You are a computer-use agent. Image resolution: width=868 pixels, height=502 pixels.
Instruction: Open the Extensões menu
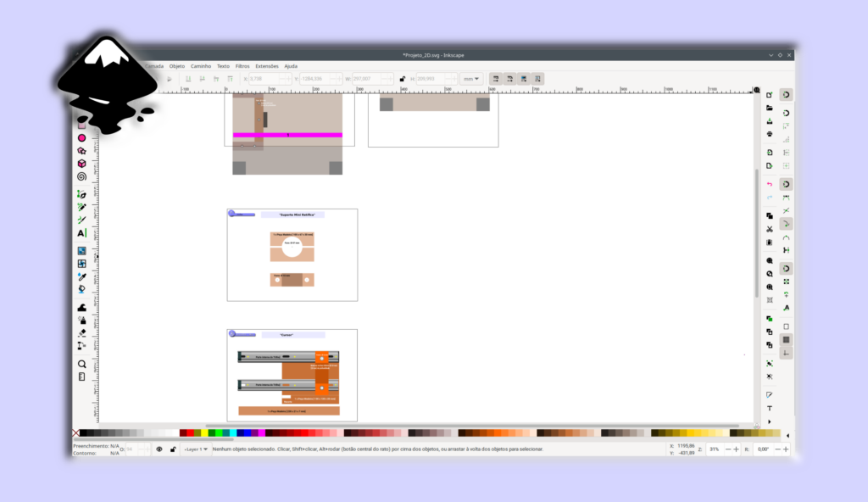pyautogui.click(x=267, y=66)
